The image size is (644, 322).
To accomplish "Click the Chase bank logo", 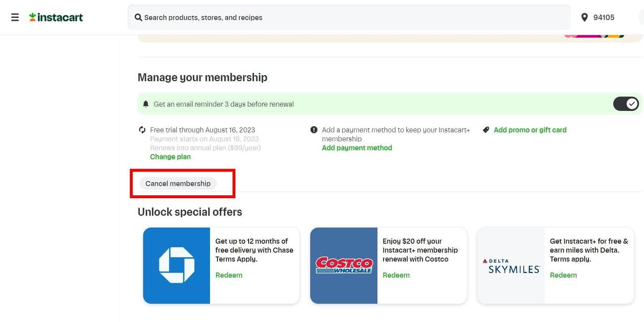I will pos(176,266).
